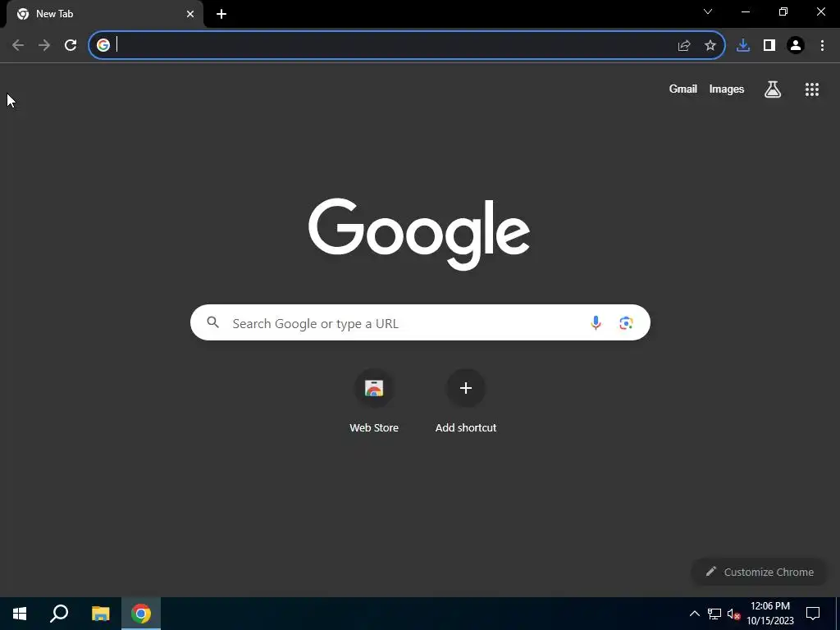Open the Images link
The width and height of the screenshot is (840, 630).
pyautogui.click(x=727, y=89)
